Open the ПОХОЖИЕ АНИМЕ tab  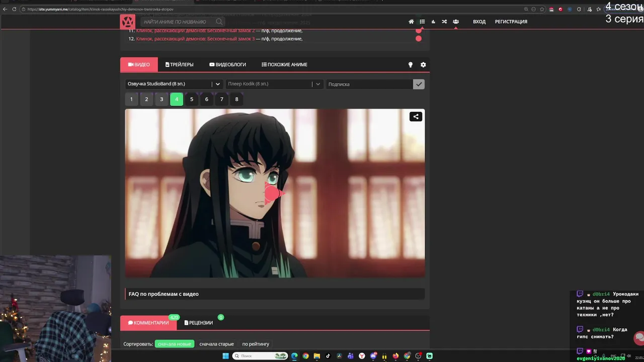coord(284,64)
